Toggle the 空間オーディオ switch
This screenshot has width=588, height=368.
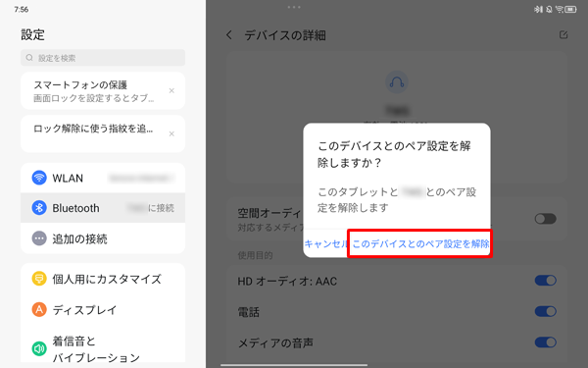(x=545, y=219)
